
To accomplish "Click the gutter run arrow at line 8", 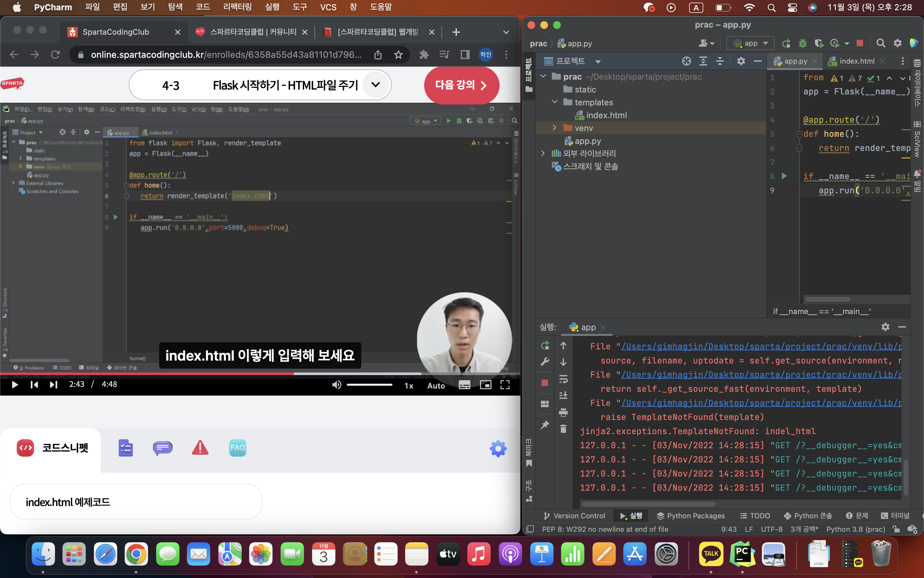I will tap(784, 176).
